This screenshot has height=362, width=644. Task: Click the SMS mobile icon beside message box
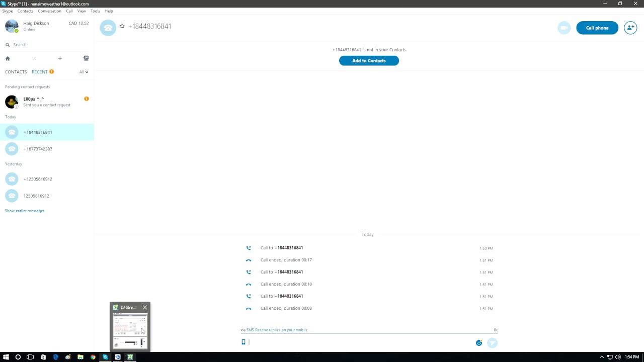[x=244, y=342]
